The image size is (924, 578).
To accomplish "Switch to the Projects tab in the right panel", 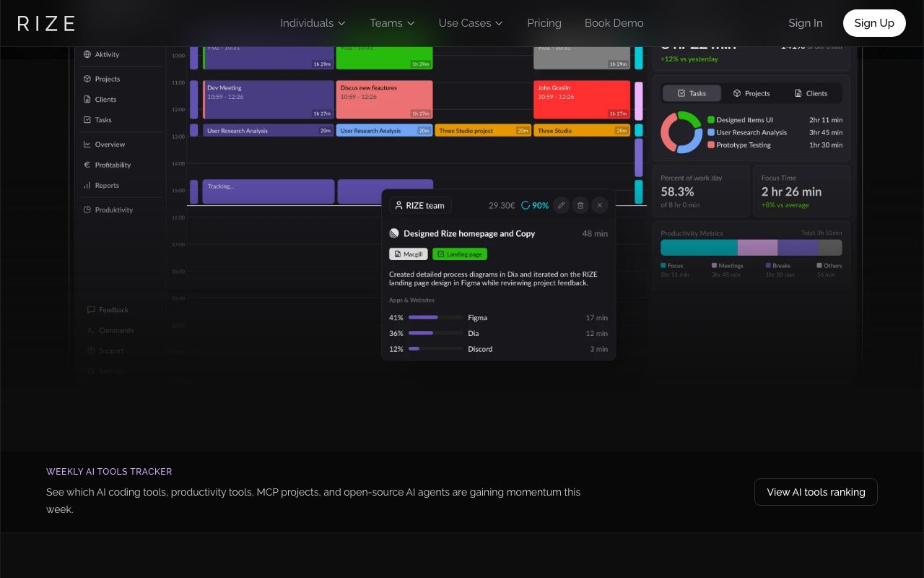I will tap(751, 93).
